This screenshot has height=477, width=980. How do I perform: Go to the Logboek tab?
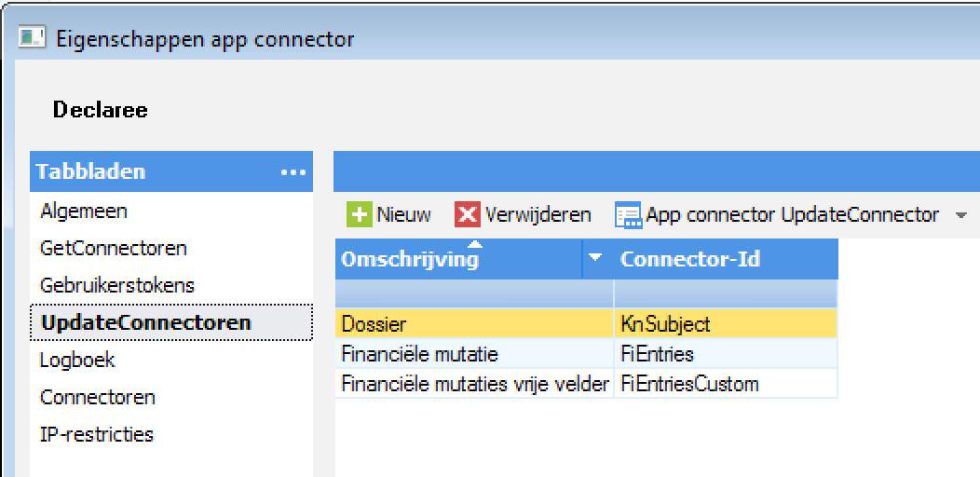coord(77,361)
